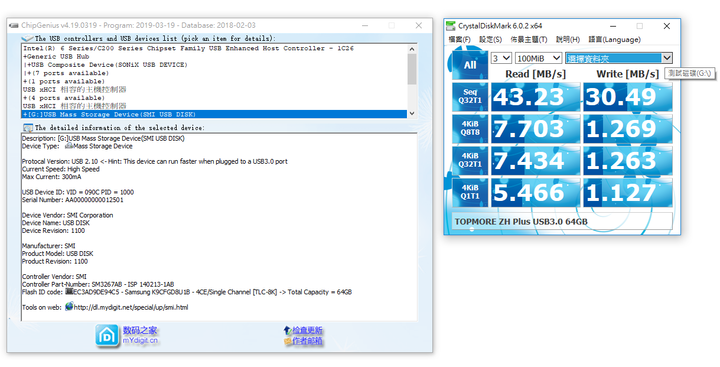Viewport: 720px width, 367px height.
Task: Click the 4KiB Q1T1 write value 1.127
Action: [x=628, y=192]
